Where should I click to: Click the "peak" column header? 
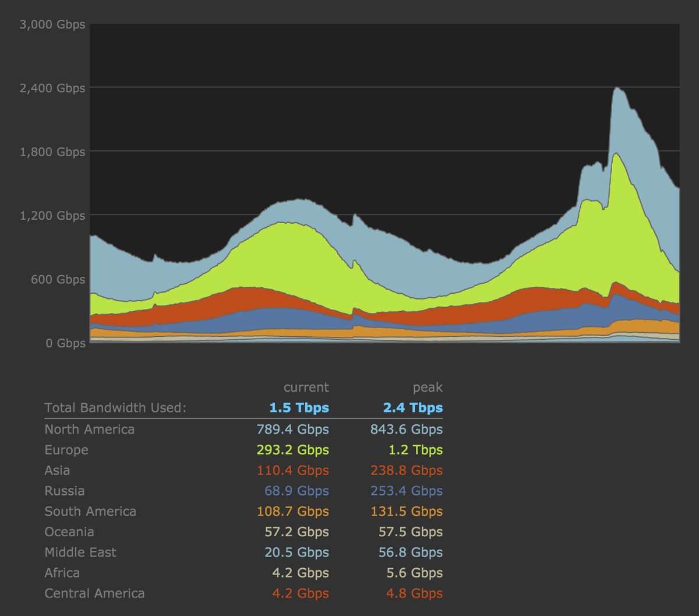(x=428, y=388)
